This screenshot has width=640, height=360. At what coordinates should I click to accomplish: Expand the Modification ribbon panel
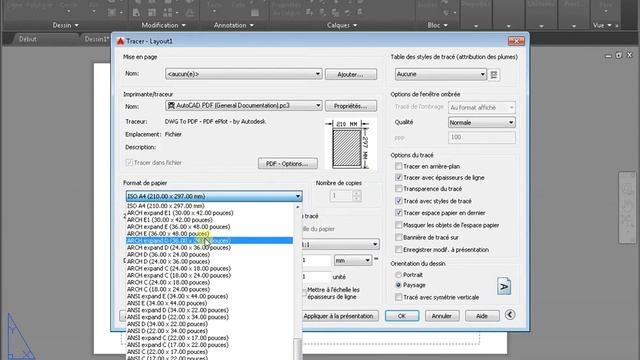[163, 25]
